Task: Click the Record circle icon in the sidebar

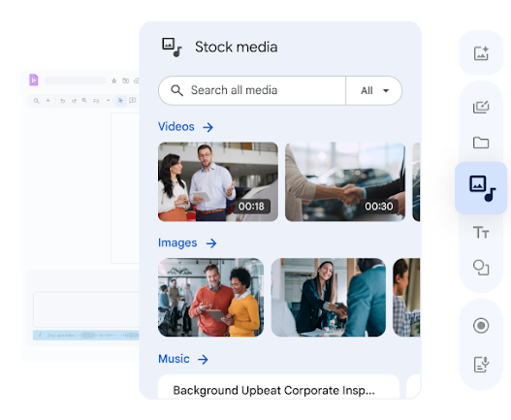Action: click(x=481, y=326)
